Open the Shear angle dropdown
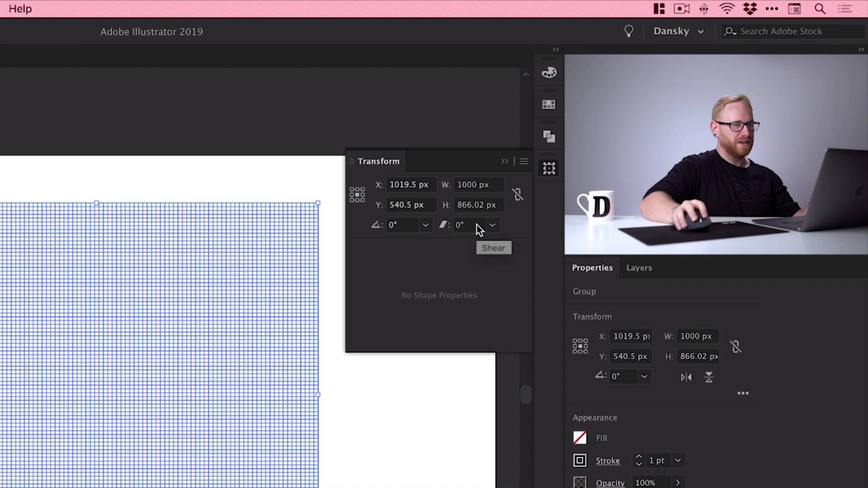 (492, 225)
